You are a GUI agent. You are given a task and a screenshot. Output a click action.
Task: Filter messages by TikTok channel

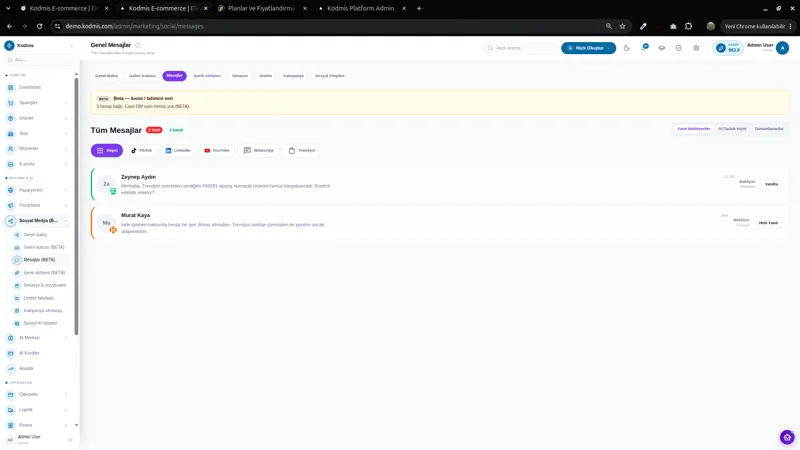(x=141, y=151)
